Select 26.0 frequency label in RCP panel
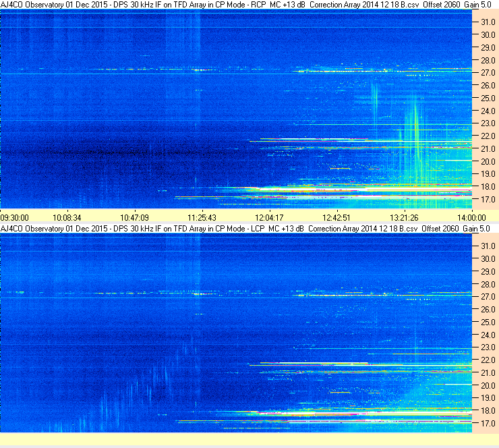 pyautogui.click(x=488, y=86)
